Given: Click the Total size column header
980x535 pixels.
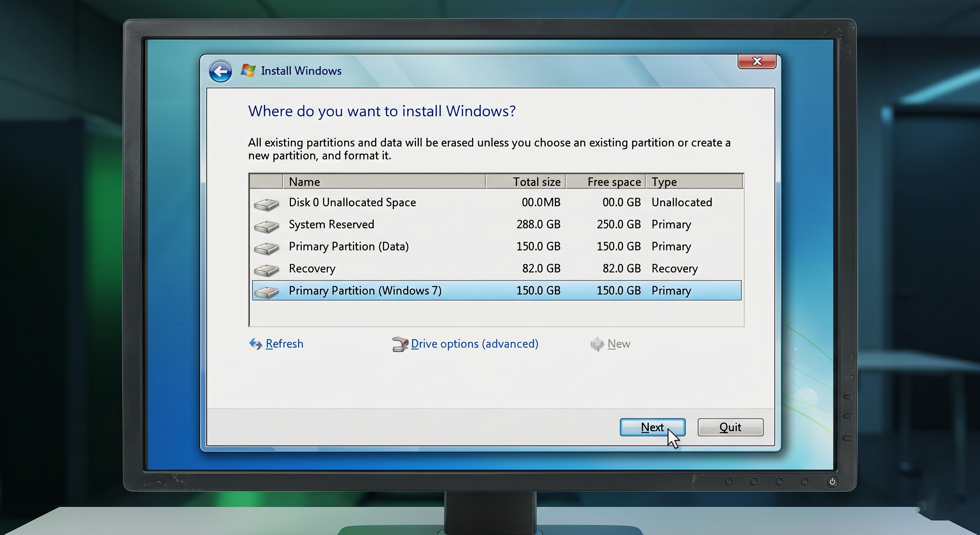Looking at the screenshot, I should 525,181.
